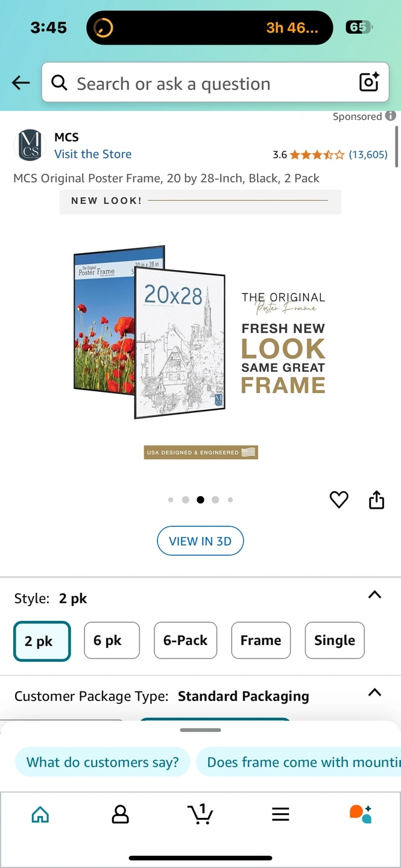Screen dimensions: 401x868
Task: Click the Visit the Store link
Action: (93, 154)
